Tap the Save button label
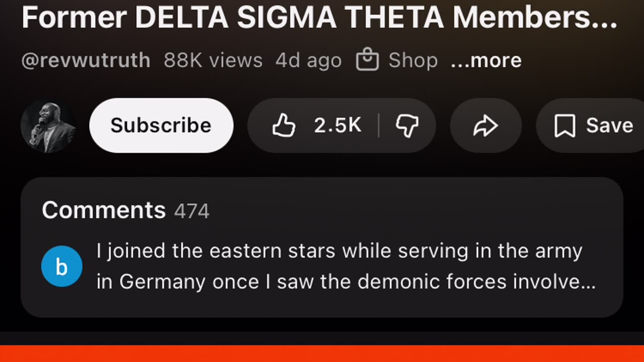Image resolution: width=644 pixels, height=362 pixels. (609, 126)
